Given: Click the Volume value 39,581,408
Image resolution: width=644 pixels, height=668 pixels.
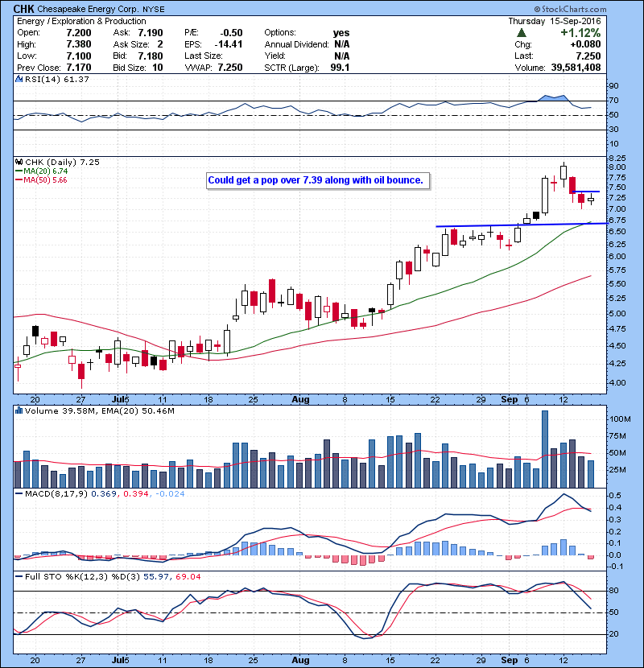Looking at the screenshot, I should coord(576,68).
